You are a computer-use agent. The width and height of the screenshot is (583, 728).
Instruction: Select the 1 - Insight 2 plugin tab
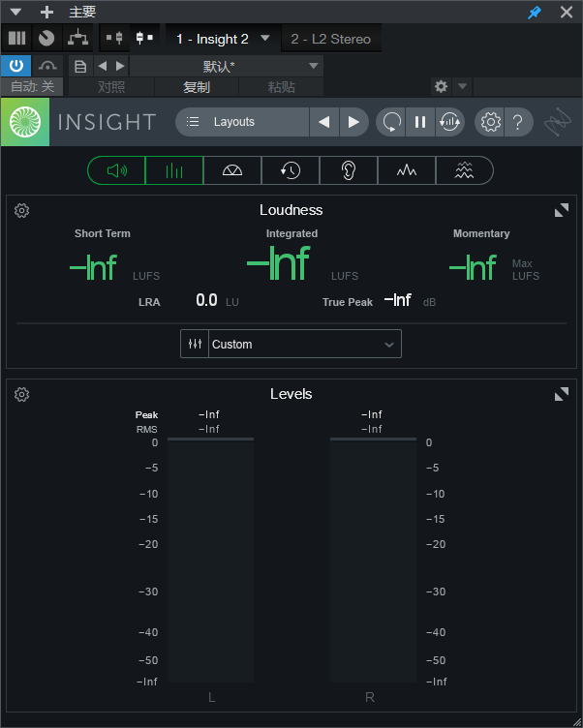pyautogui.click(x=212, y=39)
